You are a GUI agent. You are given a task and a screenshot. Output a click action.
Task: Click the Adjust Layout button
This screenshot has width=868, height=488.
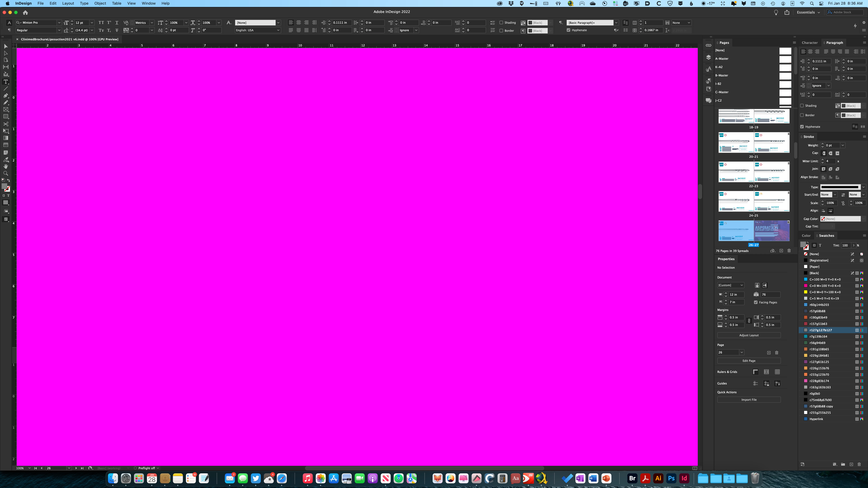coord(749,335)
